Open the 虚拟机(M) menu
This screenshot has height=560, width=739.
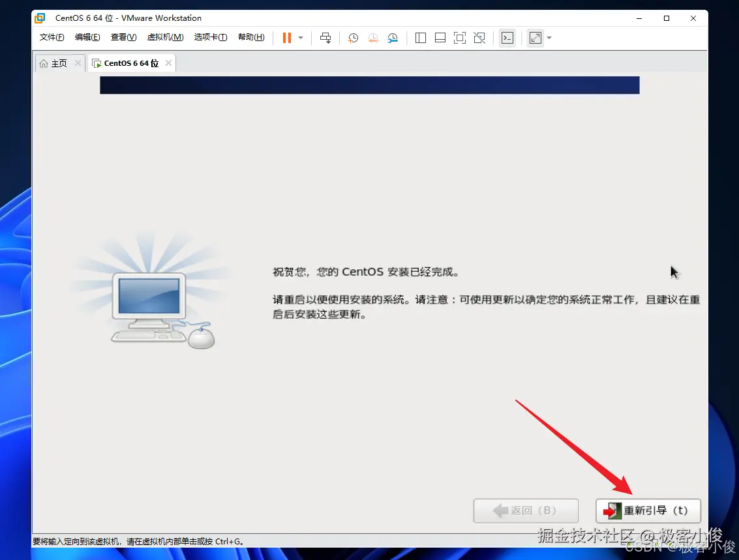165,37
